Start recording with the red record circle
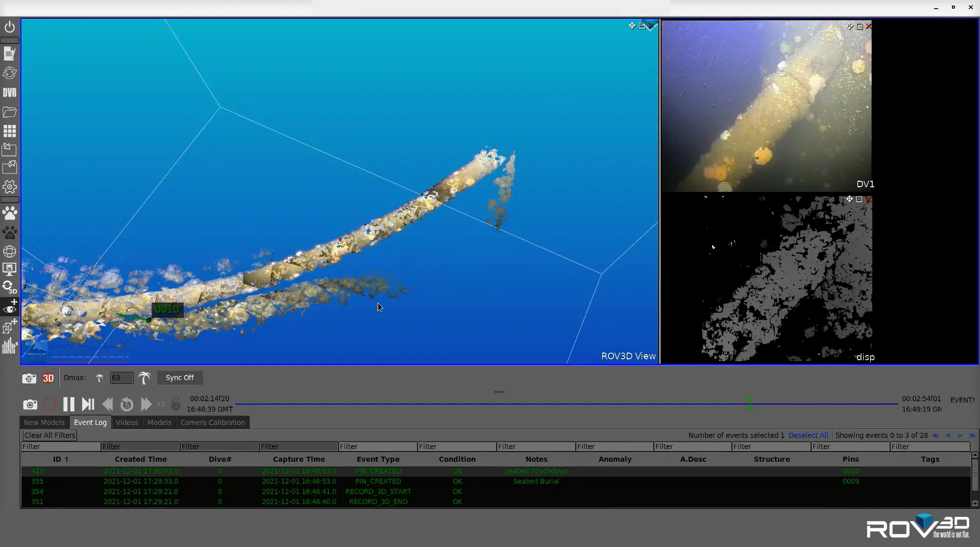The height and width of the screenshot is (547, 980). [49, 404]
